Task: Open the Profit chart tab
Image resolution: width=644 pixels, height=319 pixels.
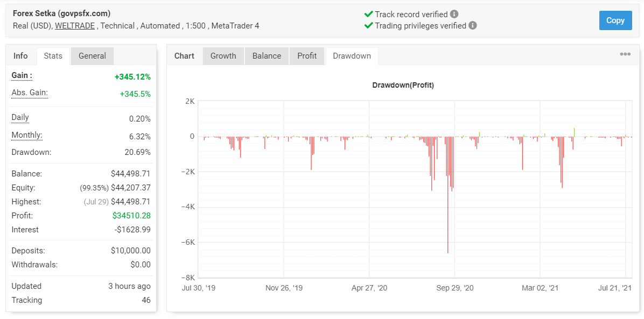Action: pyautogui.click(x=307, y=56)
